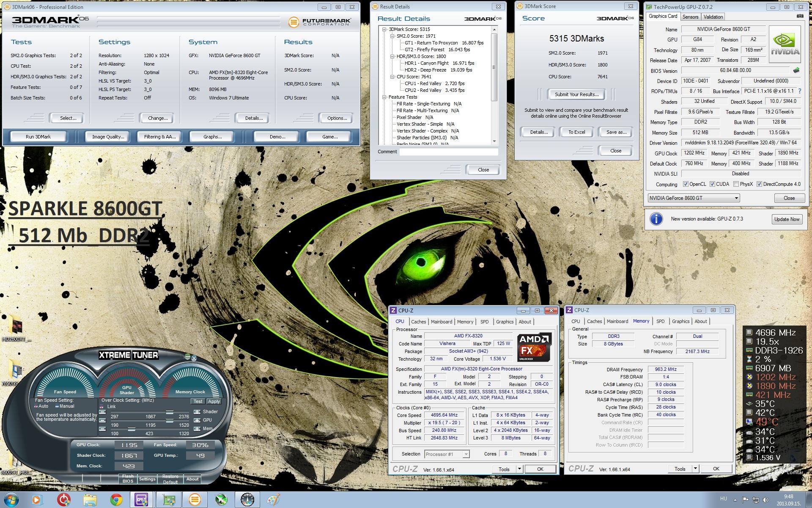Take GPU-Z screenshot with camera icon
This screenshot has height=508, width=812.
[800, 16]
